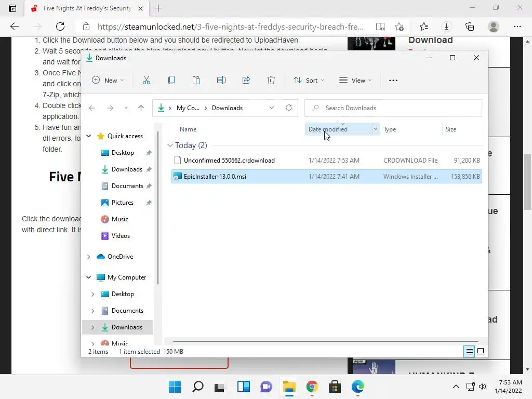Go up one folder level in Explorer
This screenshot has height=399, width=532.
click(141, 108)
